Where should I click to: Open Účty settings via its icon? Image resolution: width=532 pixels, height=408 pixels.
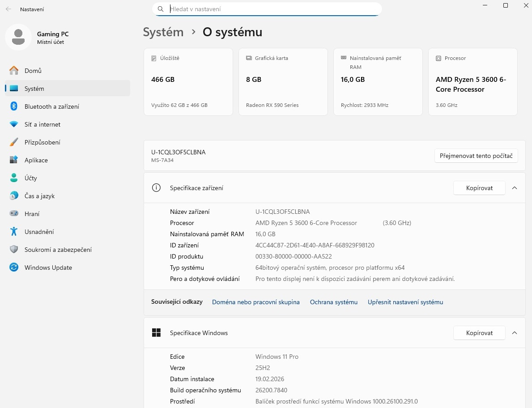[14, 178]
